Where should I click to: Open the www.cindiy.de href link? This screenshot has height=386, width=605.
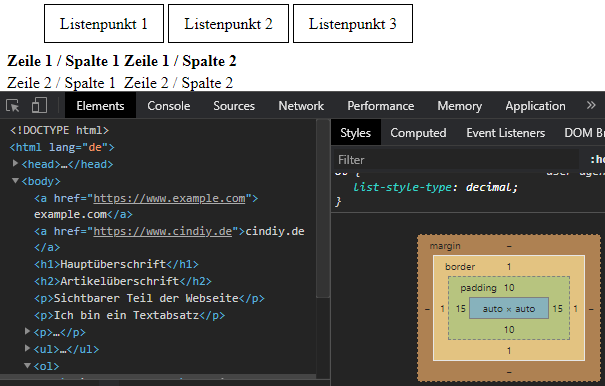pyautogui.click(x=162, y=231)
